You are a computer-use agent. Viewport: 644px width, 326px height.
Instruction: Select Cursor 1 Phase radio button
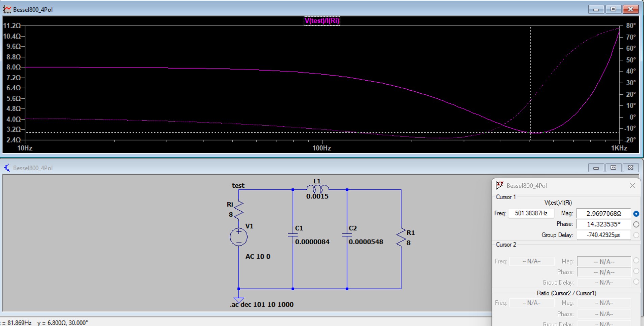pos(636,224)
